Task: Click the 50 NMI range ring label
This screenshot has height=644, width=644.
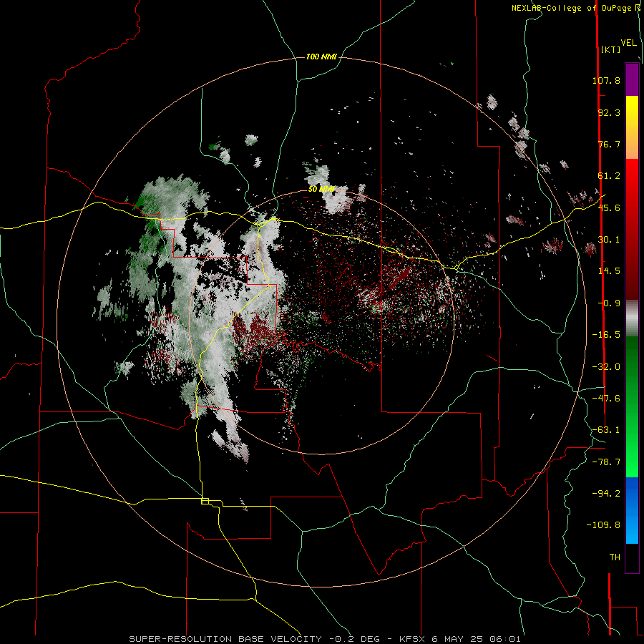Action: tap(321, 190)
